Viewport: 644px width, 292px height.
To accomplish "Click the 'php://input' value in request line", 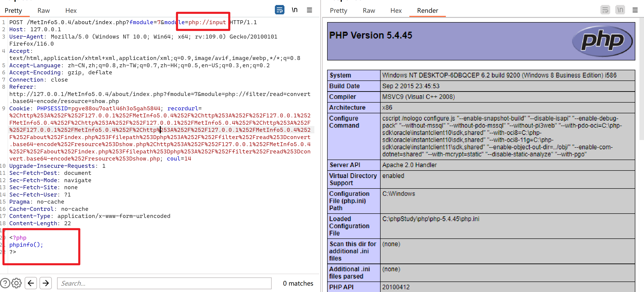I will click(207, 22).
